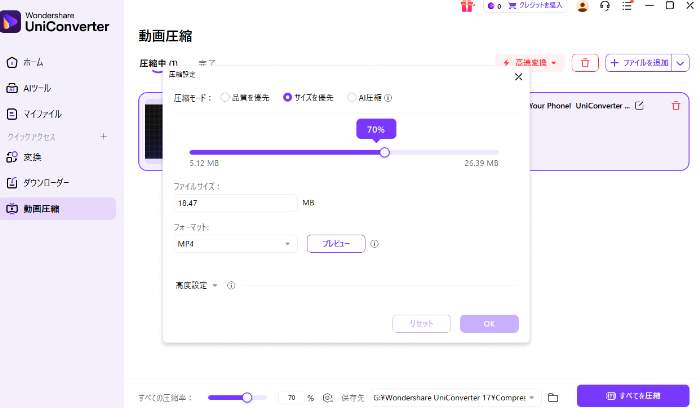Open the output folder icon
The width and height of the screenshot is (699, 408).
553,397
